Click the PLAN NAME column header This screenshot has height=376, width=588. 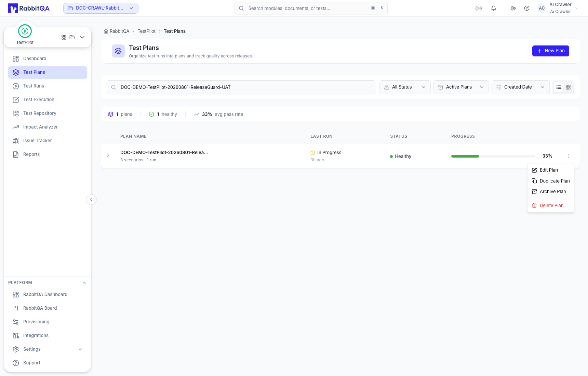pos(133,136)
